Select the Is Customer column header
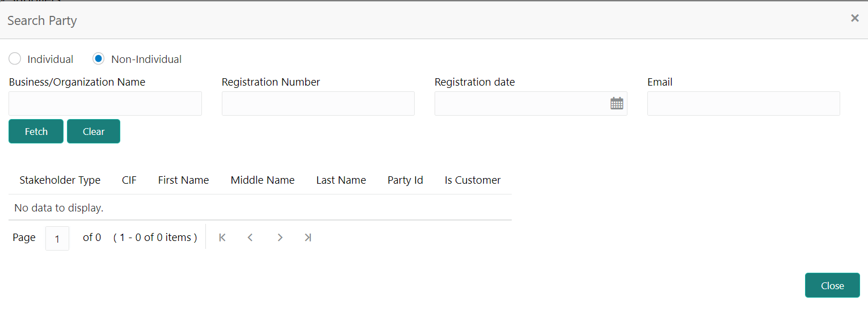Viewport: 868px width, 309px height. (x=472, y=180)
